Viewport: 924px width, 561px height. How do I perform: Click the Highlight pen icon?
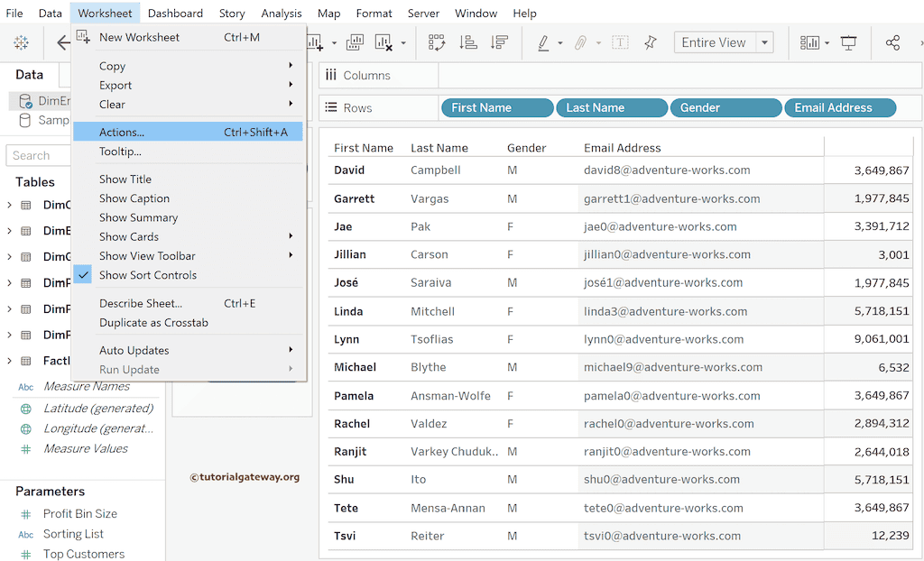pos(543,42)
